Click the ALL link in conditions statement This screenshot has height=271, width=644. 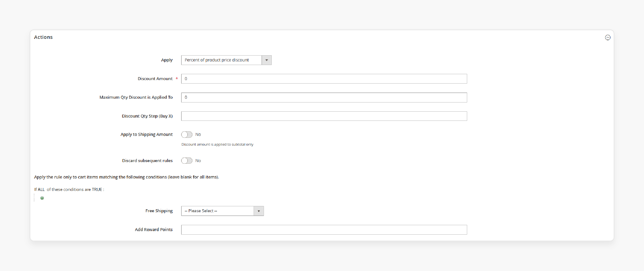coord(41,189)
